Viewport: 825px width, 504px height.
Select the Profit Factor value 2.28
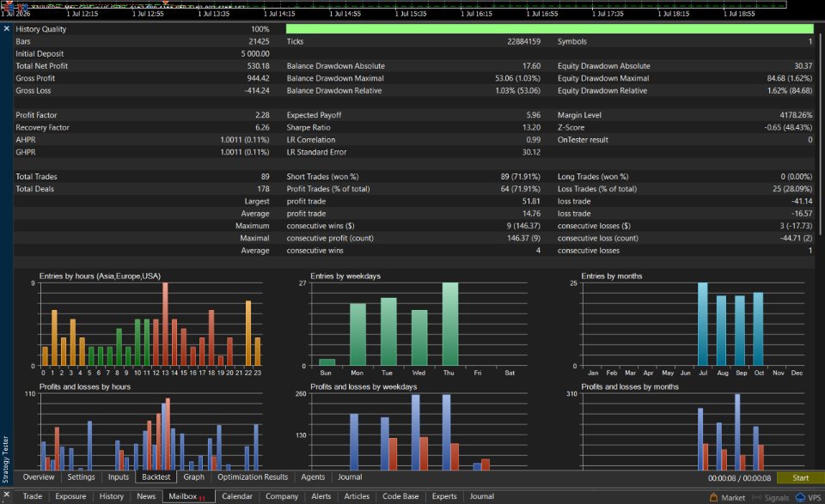point(262,115)
